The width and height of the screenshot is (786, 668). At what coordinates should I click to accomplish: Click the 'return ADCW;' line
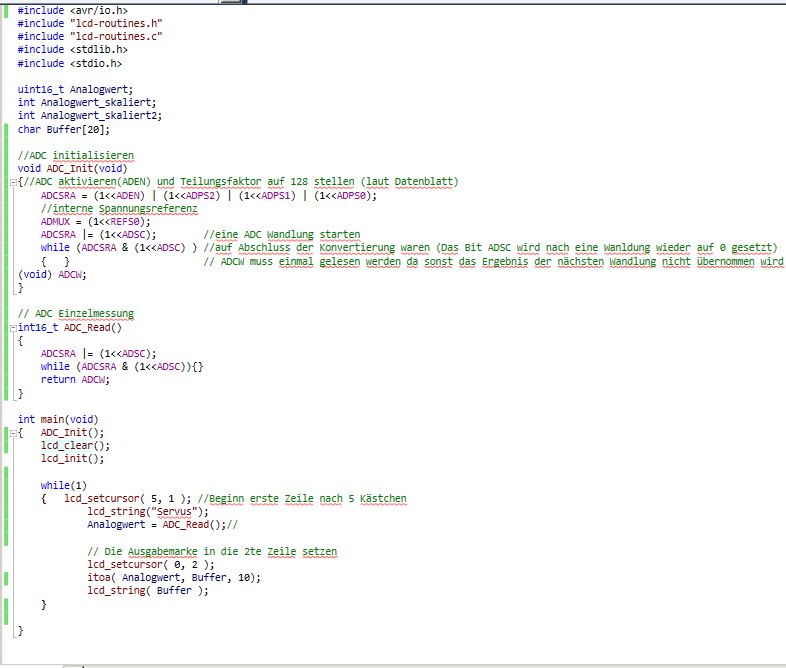[x=75, y=380]
